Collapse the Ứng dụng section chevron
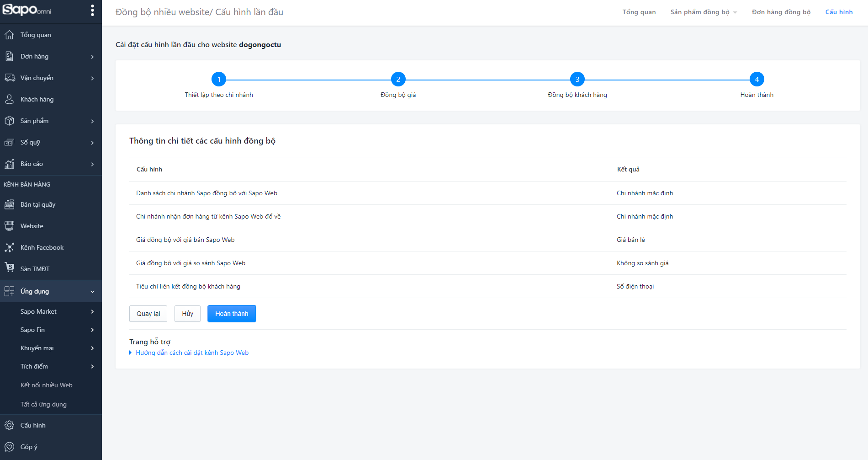Viewport: 868px width, 460px height. (x=93, y=292)
